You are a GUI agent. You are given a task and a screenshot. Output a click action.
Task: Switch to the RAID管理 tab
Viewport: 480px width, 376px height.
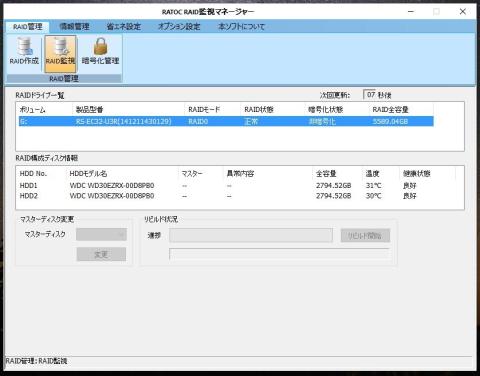(x=28, y=27)
